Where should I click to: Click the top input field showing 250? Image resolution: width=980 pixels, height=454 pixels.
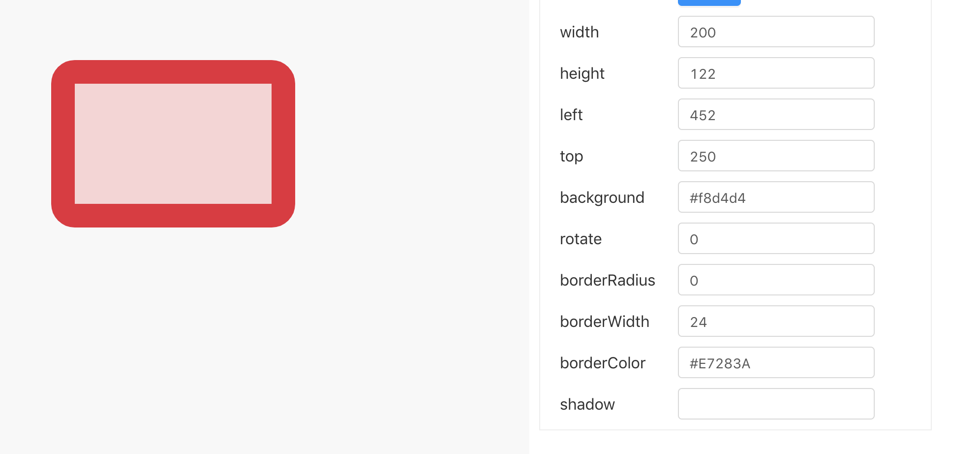[776, 156]
